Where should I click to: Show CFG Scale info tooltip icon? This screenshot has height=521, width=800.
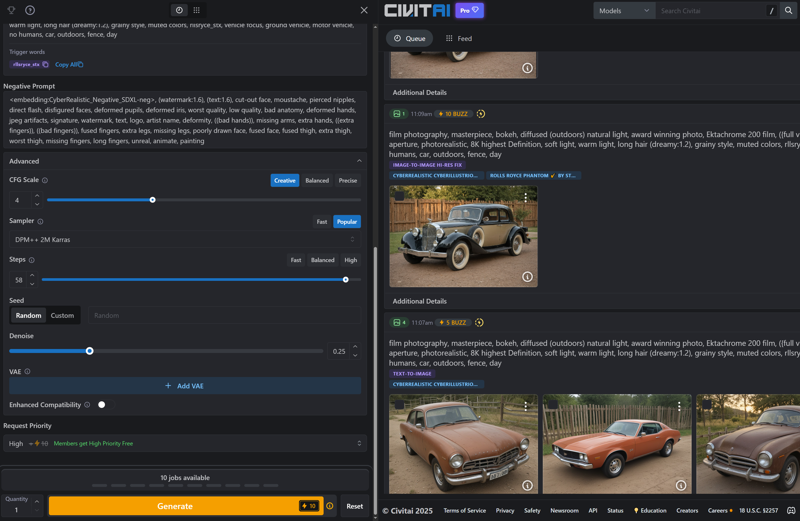(45, 180)
